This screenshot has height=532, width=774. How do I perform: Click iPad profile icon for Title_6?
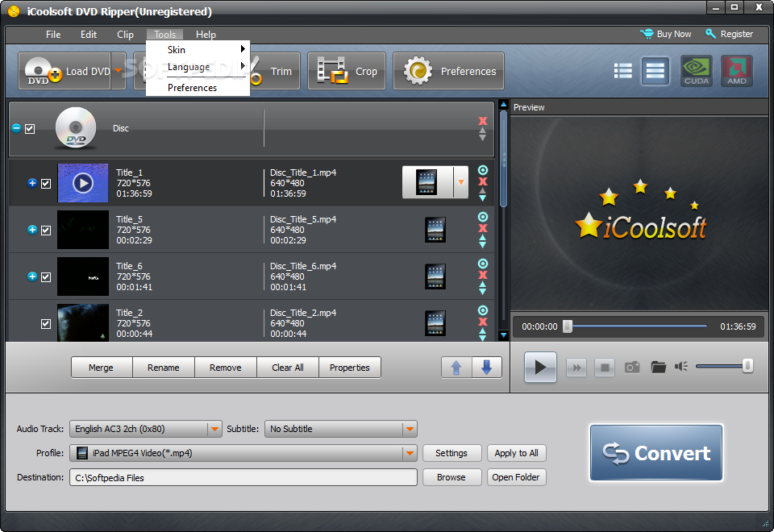pyautogui.click(x=435, y=276)
